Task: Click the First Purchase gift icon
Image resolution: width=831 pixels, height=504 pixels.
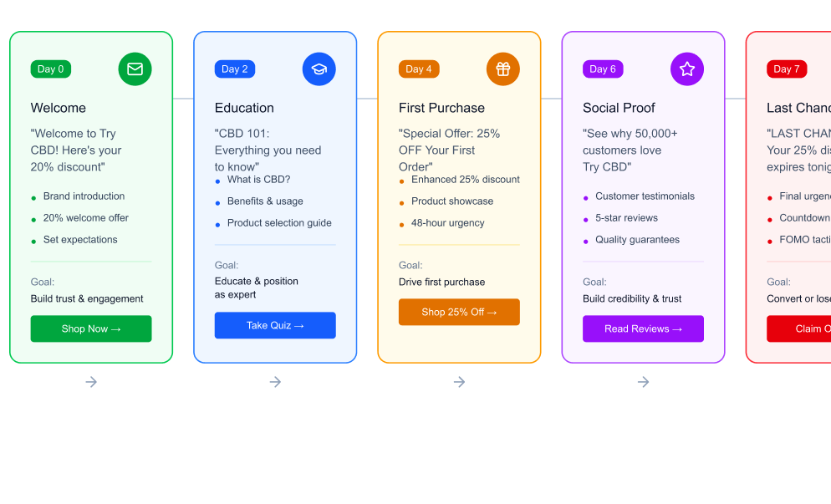Action: pyautogui.click(x=502, y=69)
